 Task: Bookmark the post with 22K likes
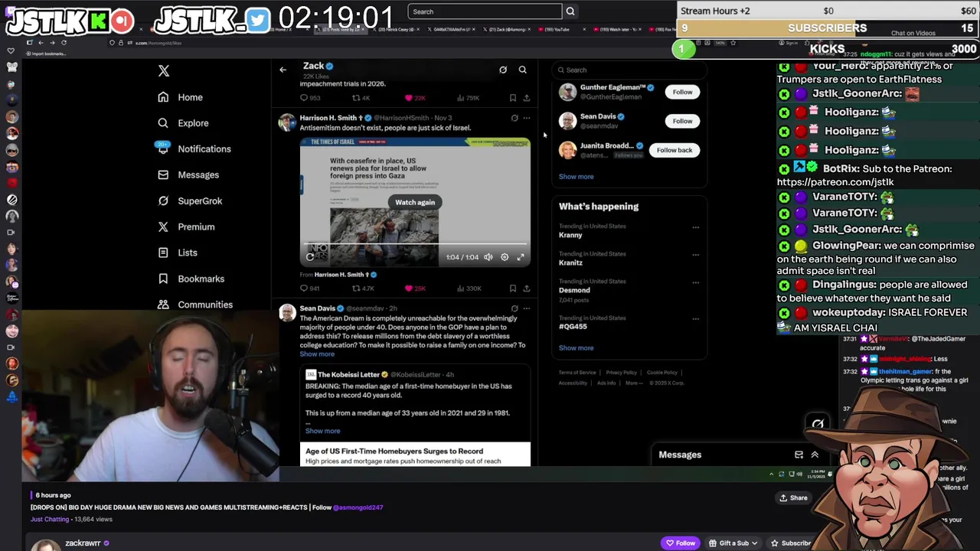[512, 98]
